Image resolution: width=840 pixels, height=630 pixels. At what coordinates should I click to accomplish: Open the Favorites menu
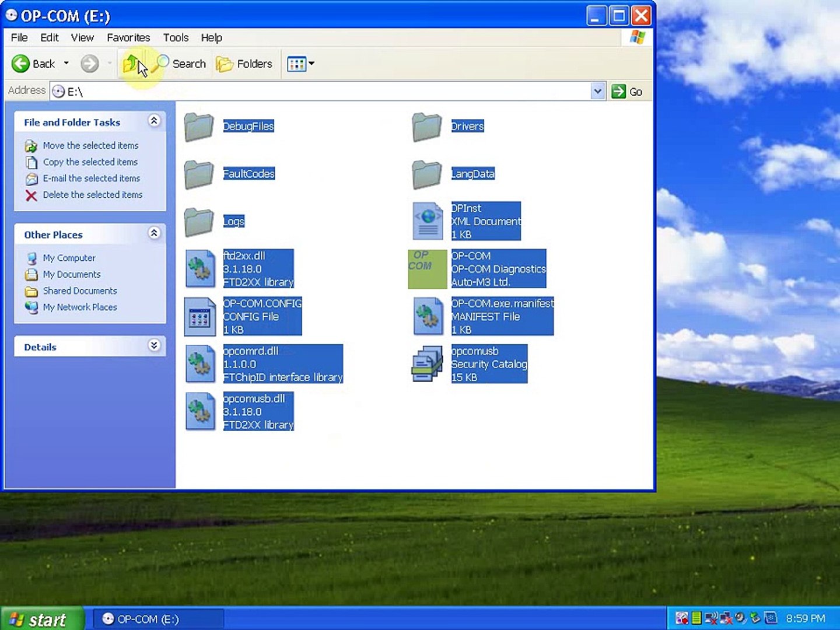(x=128, y=37)
